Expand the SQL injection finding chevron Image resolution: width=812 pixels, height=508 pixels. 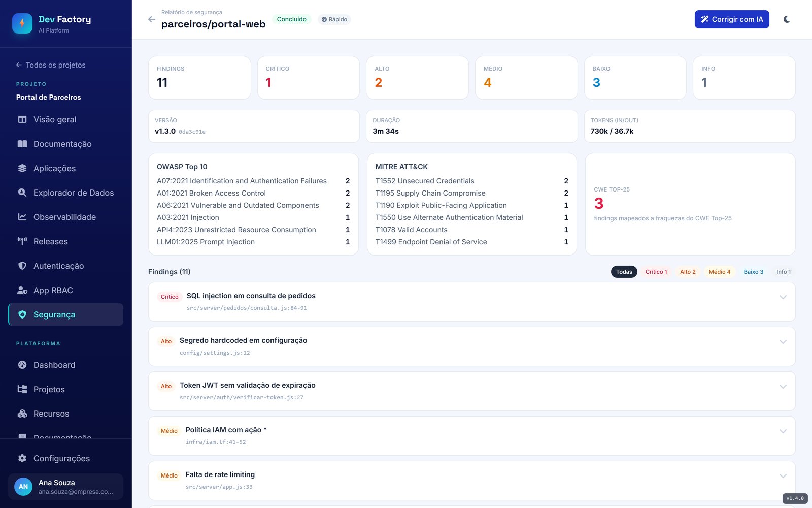[783, 297]
